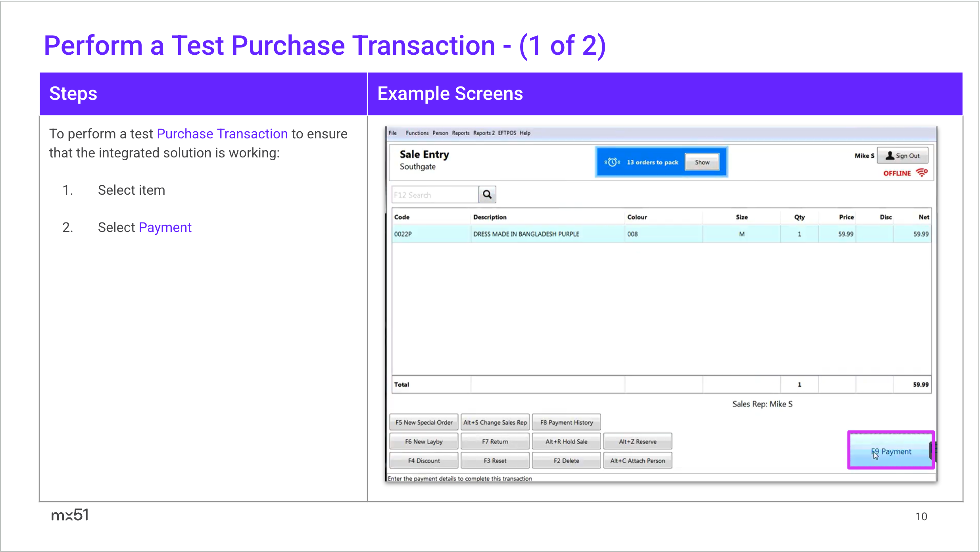Open the EFTPOS menu
The image size is (980, 552).
tap(507, 133)
